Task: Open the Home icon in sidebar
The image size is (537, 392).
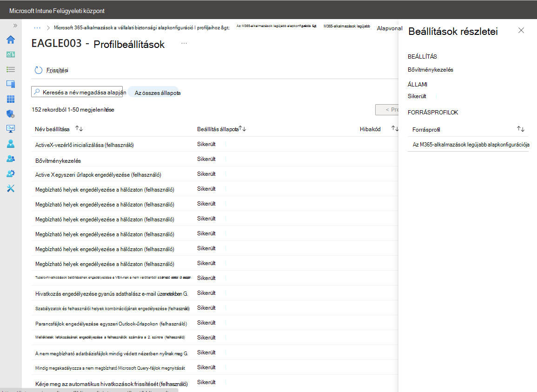Action: click(x=11, y=40)
